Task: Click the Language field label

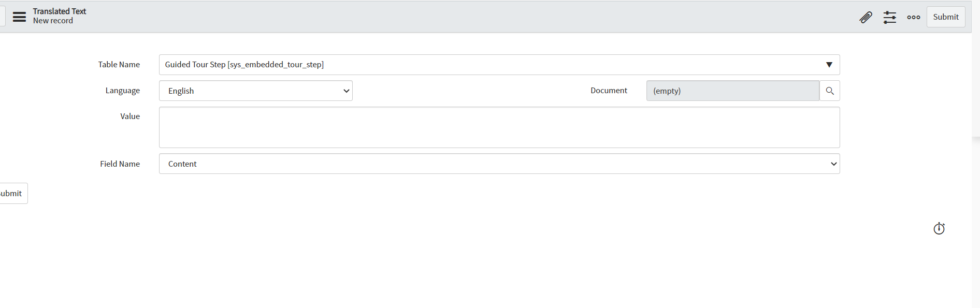Action: (x=123, y=91)
